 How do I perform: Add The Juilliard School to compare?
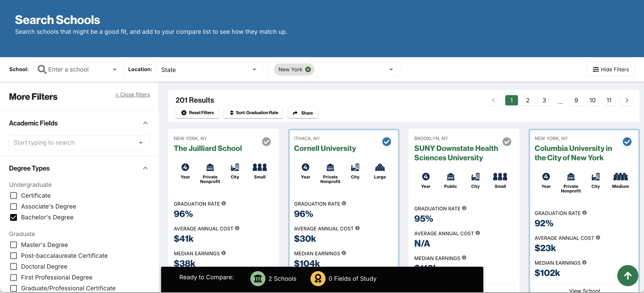(x=266, y=141)
